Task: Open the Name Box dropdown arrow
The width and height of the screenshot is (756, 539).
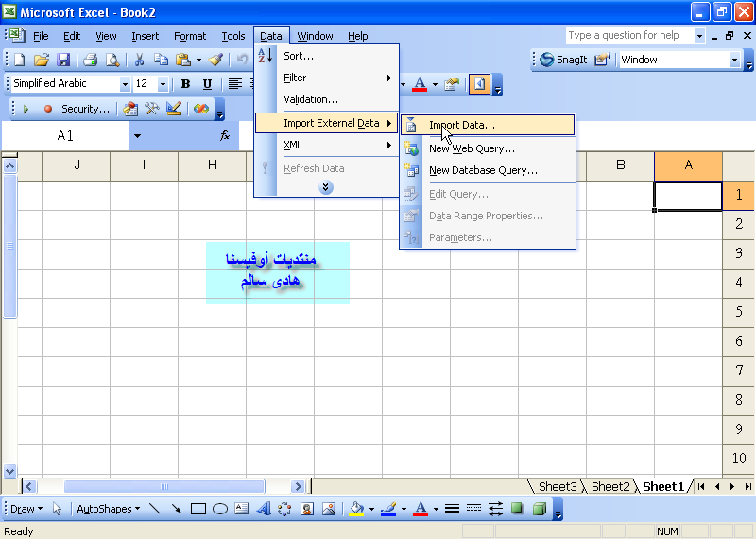Action: (x=137, y=136)
